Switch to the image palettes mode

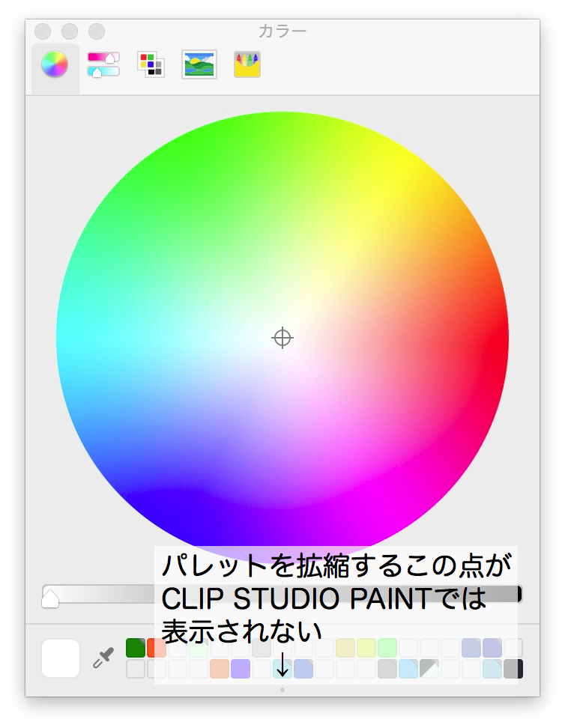[x=199, y=64]
